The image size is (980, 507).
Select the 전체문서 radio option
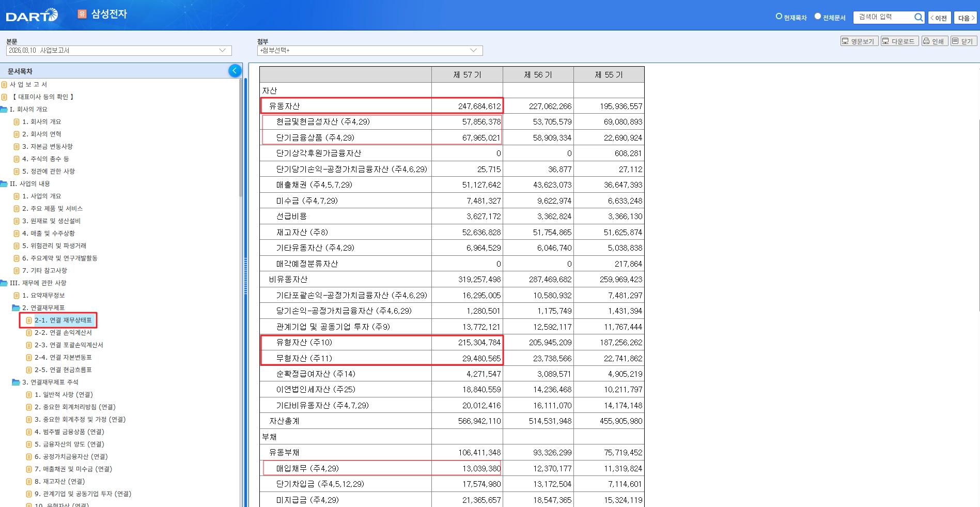[x=817, y=17]
